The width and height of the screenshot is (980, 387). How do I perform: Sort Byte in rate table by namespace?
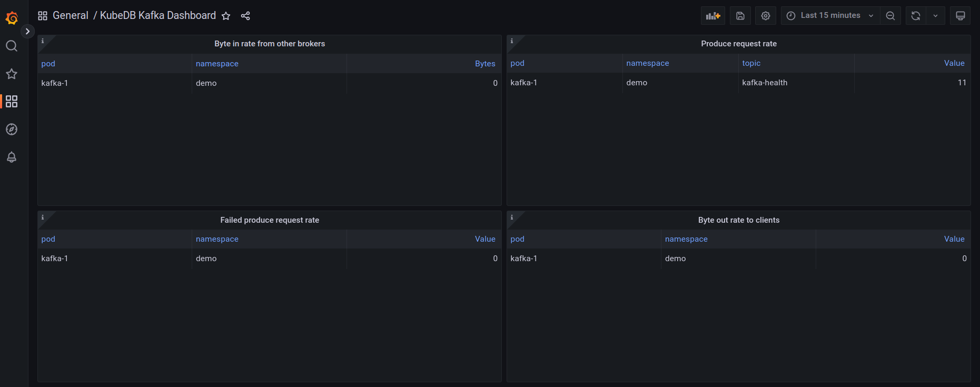click(217, 64)
